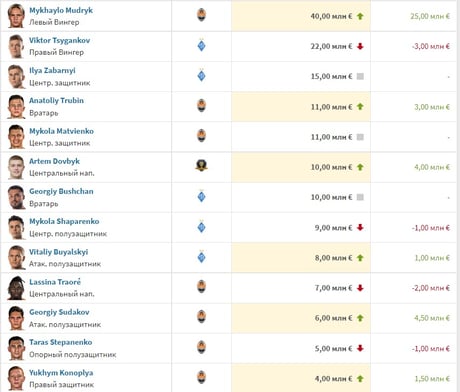Click 25,00 млн € difference for Mudryk
The height and width of the screenshot is (392, 460).
pyautogui.click(x=430, y=16)
